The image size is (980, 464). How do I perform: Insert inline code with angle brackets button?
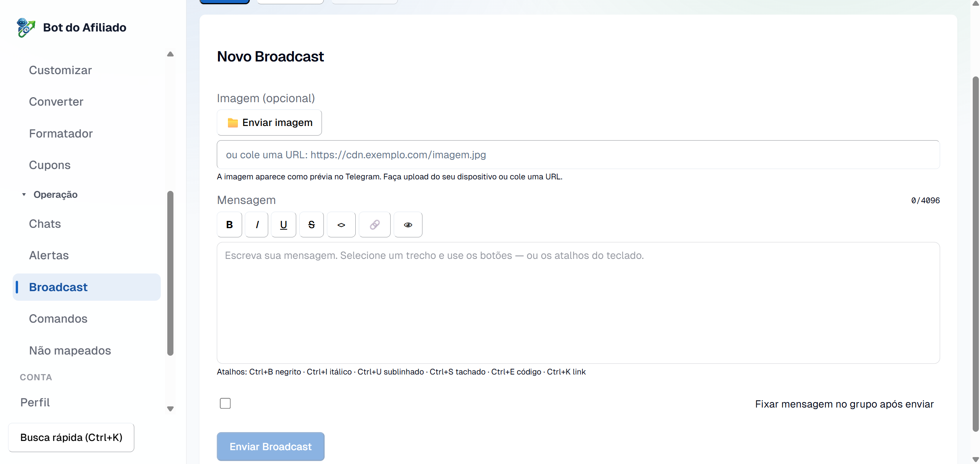pos(341,225)
